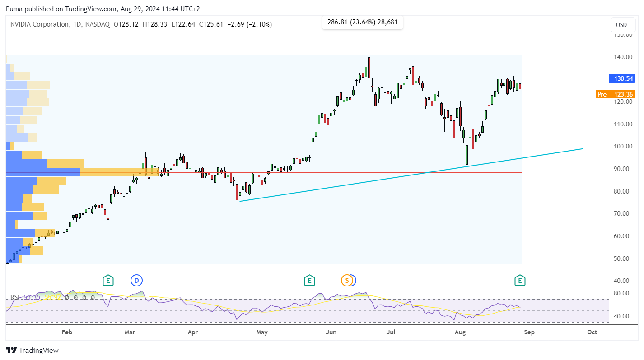This screenshot has height=360, width=644.
Task: Select the cyan ascending trend line
Action: (x=411, y=175)
